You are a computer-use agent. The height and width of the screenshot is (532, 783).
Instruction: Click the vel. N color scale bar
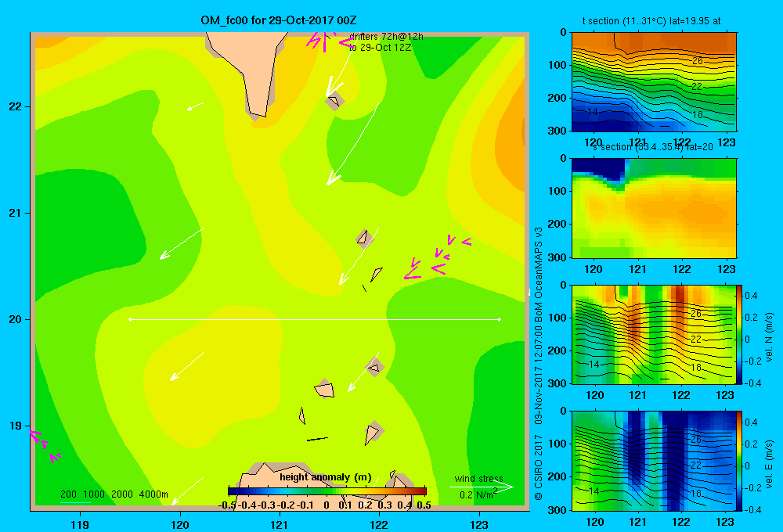[x=740, y=334]
